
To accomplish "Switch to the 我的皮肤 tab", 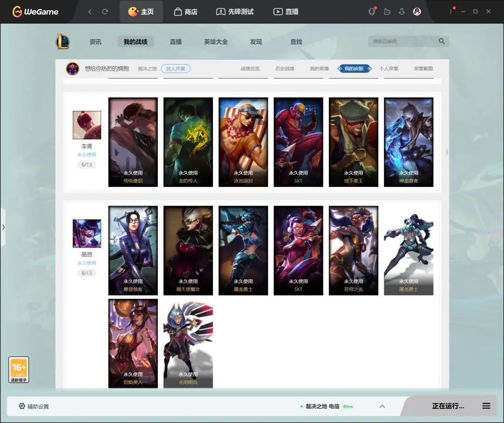I will [354, 69].
